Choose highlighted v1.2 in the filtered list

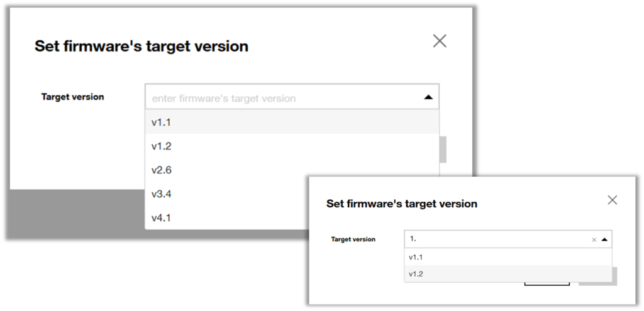(x=508, y=274)
